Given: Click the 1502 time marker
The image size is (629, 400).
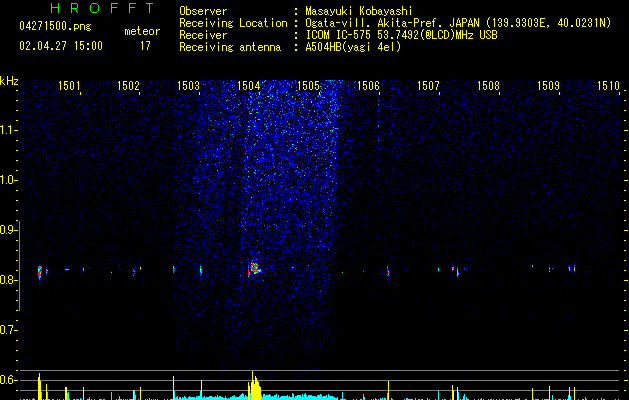Looking at the screenshot, I should coord(128,86).
